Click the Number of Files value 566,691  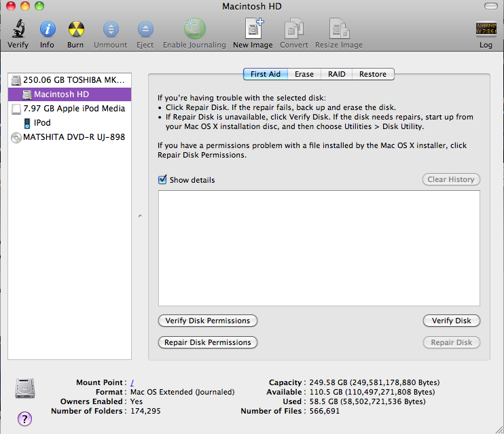click(x=324, y=411)
